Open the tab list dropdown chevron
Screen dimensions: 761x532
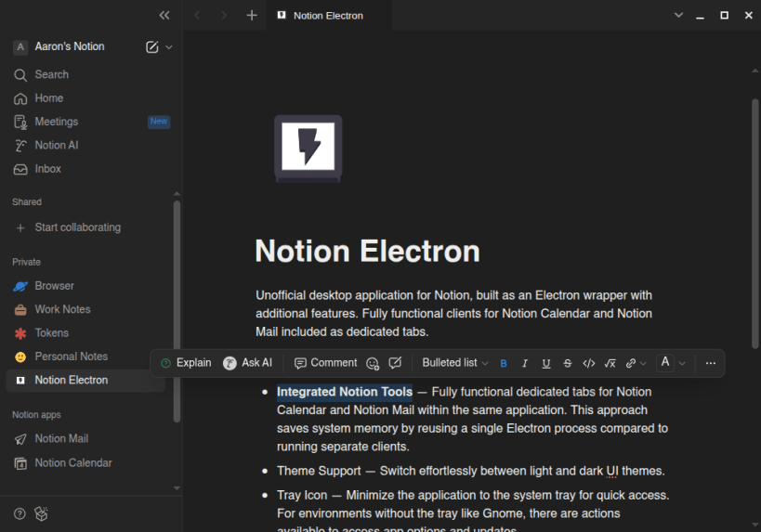pos(678,16)
